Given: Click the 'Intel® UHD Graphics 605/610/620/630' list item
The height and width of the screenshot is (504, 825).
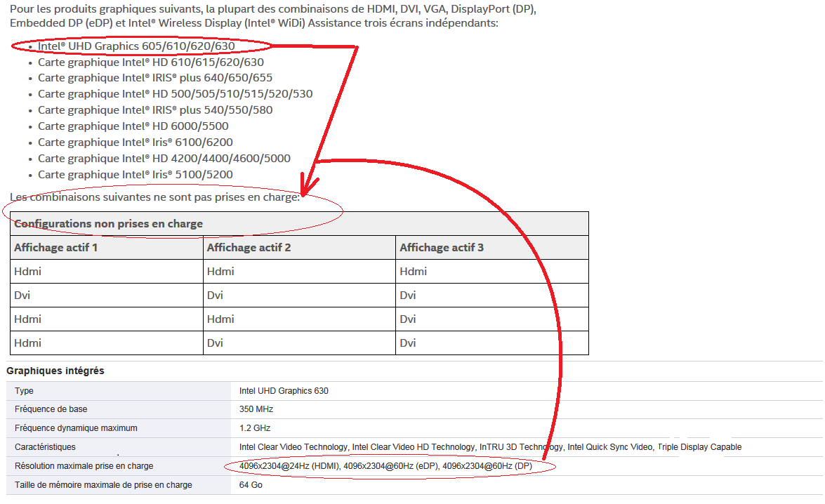Looking at the screenshot, I should coord(136,46).
